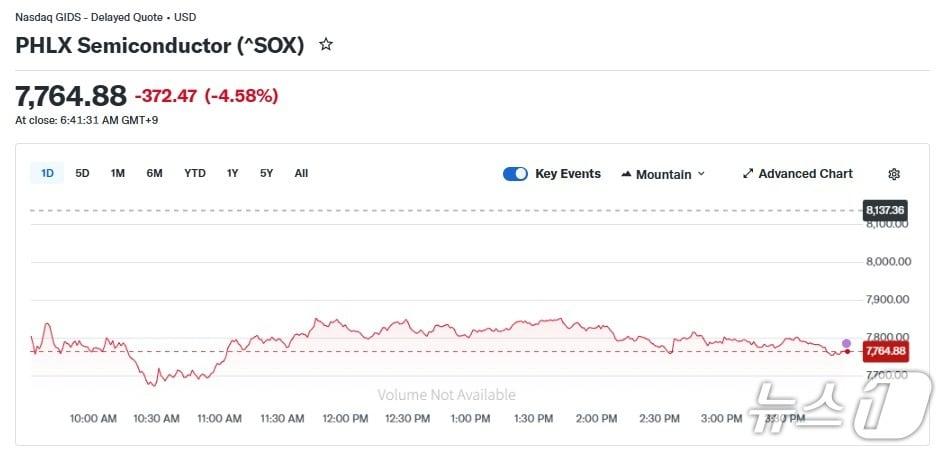Click purple key event dot on chart
Image resolution: width=946 pixels, height=453 pixels.
click(847, 343)
